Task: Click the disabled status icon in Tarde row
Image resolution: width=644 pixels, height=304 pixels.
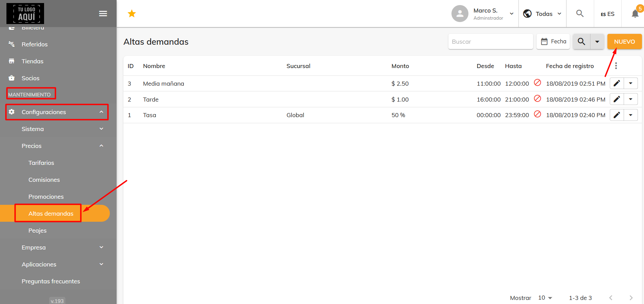Action: point(538,99)
